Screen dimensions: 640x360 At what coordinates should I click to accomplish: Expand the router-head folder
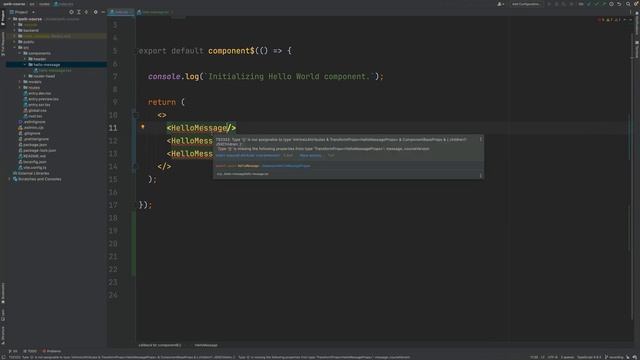click(25, 76)
